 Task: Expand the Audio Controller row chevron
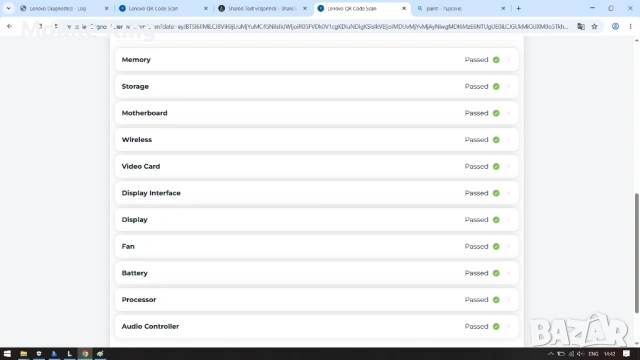(x=509, y=327)
